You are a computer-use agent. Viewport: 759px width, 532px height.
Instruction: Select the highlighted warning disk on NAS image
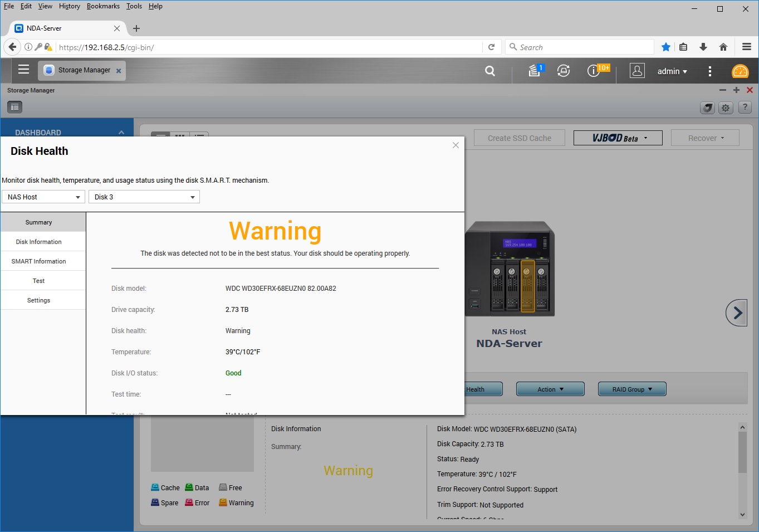tap(527, 286)
